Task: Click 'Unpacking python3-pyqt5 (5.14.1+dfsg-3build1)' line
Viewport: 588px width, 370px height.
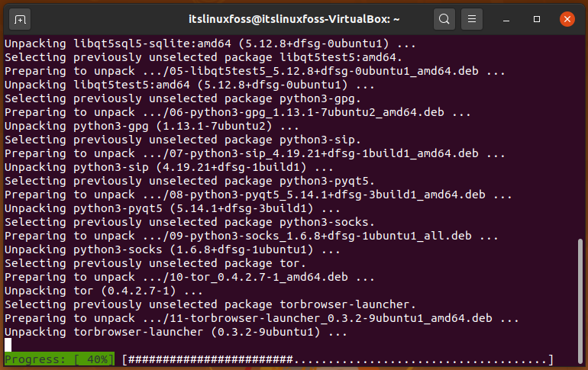Action: coord(172,208)
